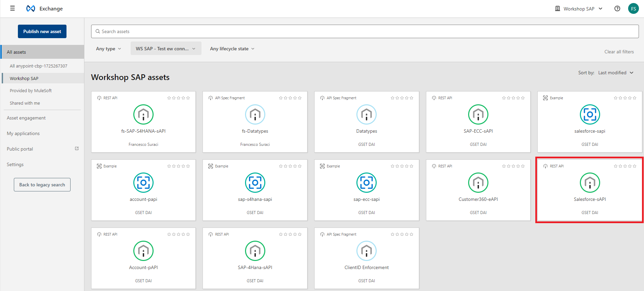Select Workshop SAP in the sidebar
644x291 pixels.
tap(43, 78)
